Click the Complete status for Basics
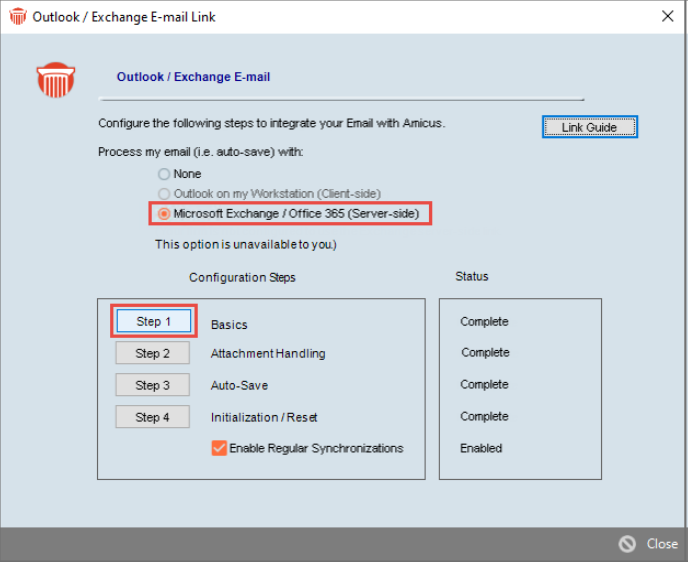The image size is (688, 562). (484, 322)
